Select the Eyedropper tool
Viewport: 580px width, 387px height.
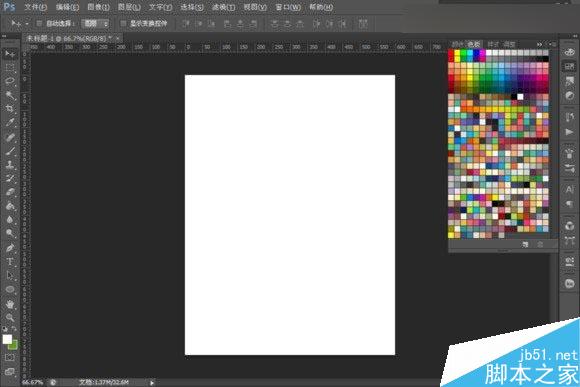(10, 122)
